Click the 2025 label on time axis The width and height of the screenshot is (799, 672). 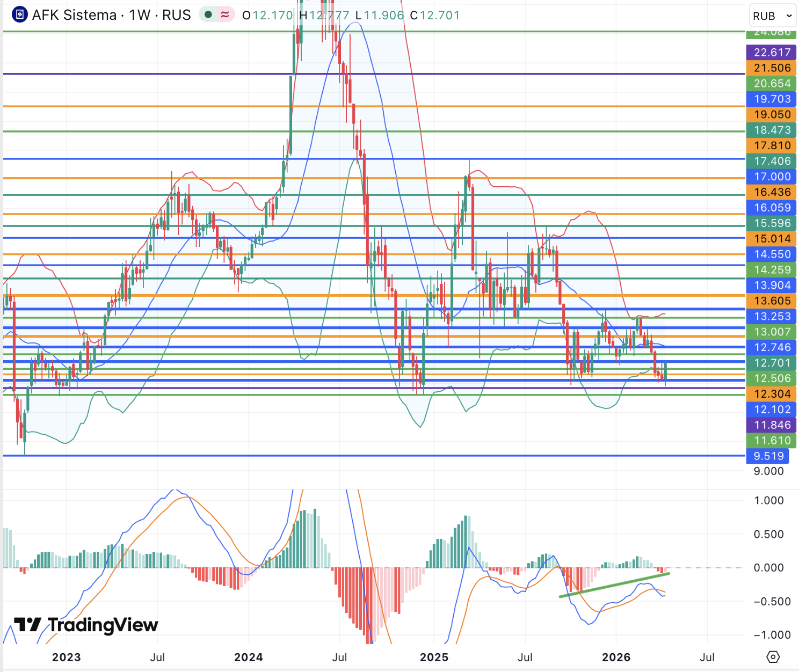pyautogui.click(x=434, y=657)
